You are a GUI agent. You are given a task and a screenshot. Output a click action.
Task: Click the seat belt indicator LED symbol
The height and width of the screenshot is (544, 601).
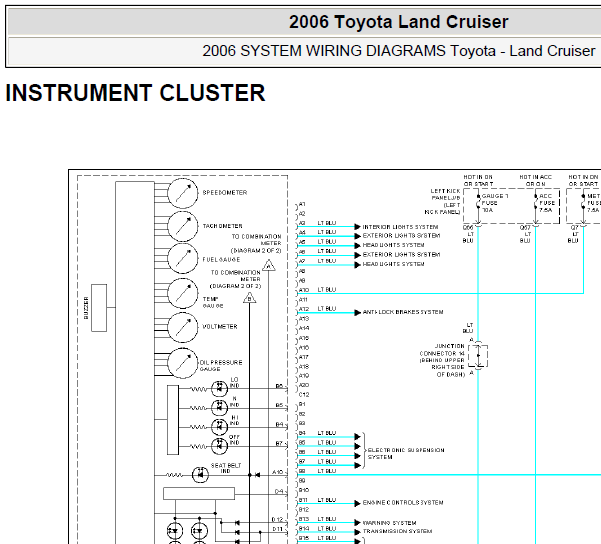200,475
